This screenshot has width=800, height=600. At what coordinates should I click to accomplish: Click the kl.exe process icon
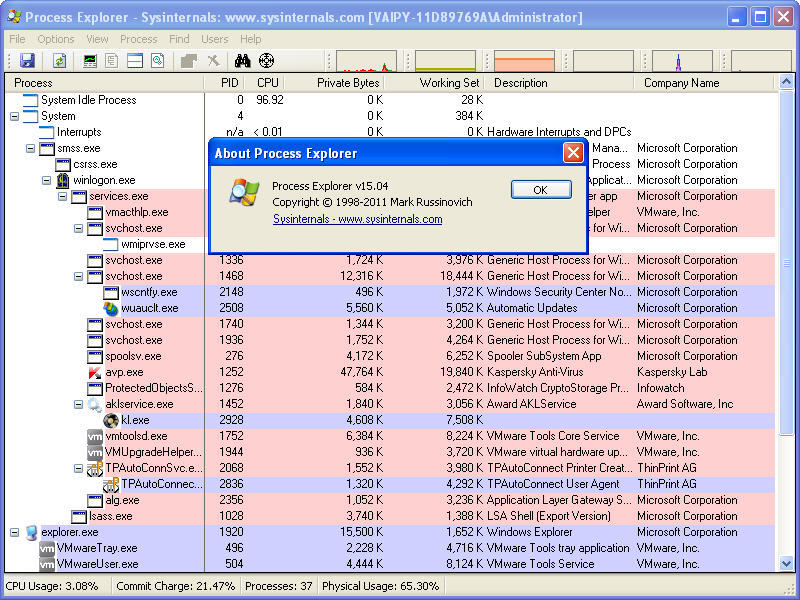(x=111, y=420)
